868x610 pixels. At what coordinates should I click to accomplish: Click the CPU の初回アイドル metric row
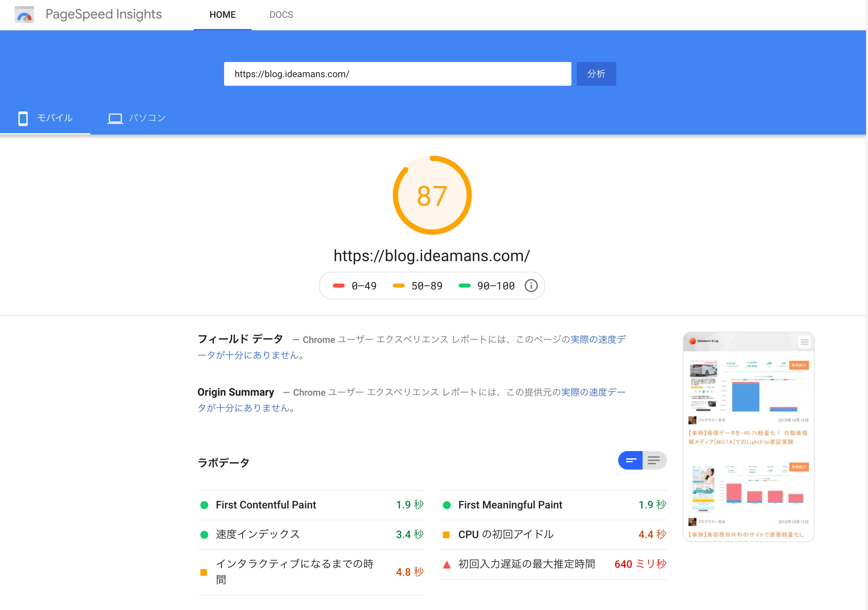tap(553, 534)
